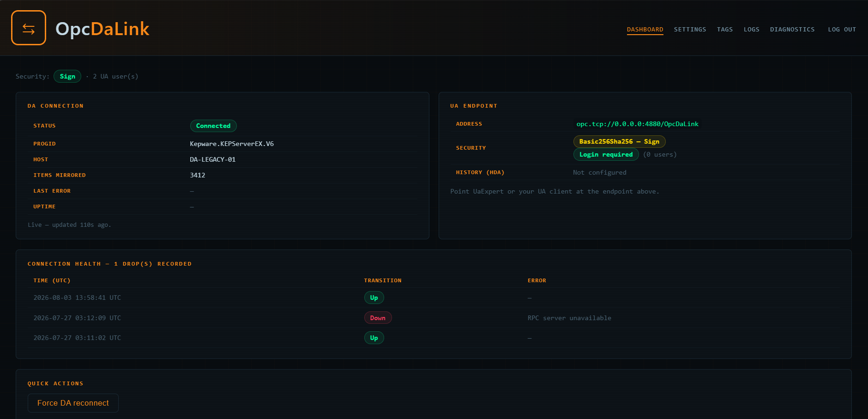Click the OpcDaLink swap-arrows logo icon
The image size is (868, 419).
click(x=29, y=28)
